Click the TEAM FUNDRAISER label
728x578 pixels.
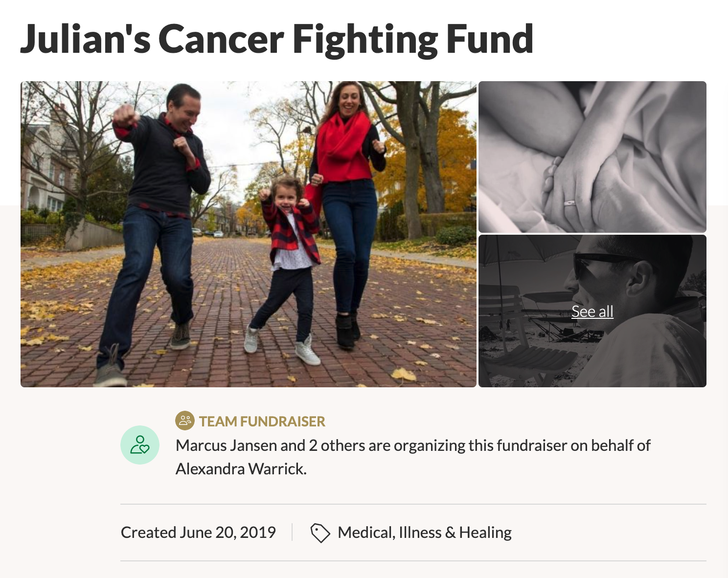pyautogui.click(x=262, y=421)
